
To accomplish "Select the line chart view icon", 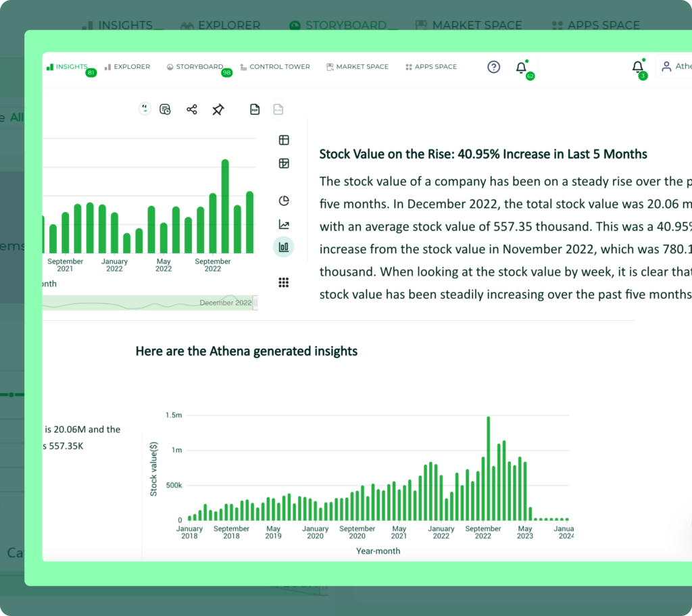I will pyautogui.click(x=284, y=225).
